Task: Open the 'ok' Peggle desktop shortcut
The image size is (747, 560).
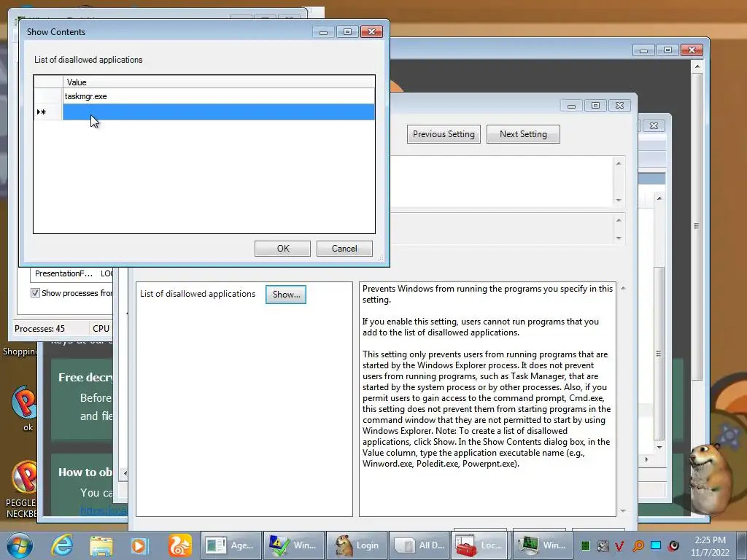Action: click(x=25, y=408)
